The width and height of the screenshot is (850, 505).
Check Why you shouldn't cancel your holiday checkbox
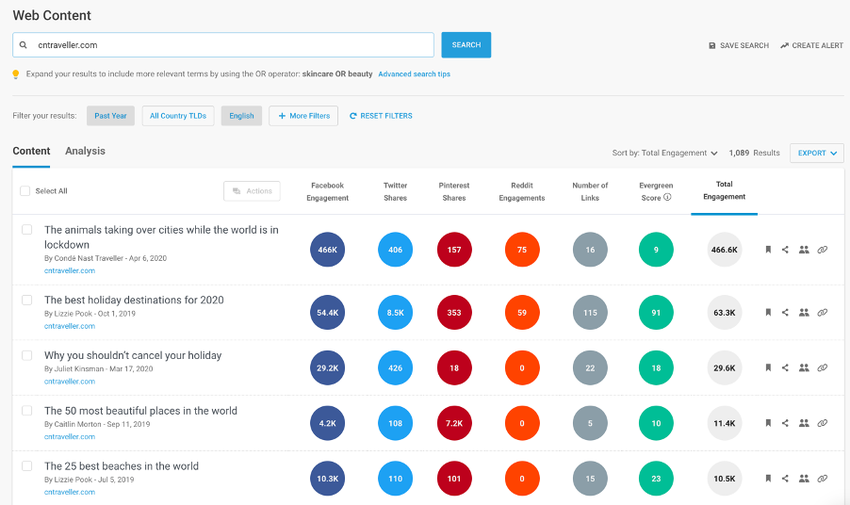pos(27,355)
